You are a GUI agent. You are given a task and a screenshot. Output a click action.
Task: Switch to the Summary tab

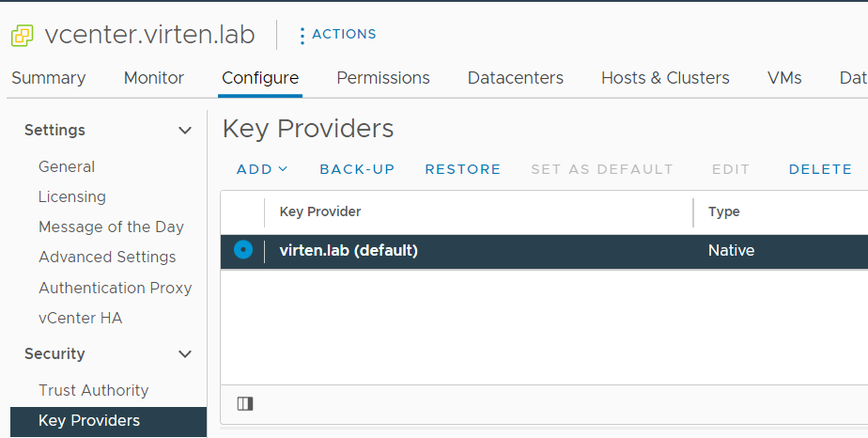[x=49, y=78]
